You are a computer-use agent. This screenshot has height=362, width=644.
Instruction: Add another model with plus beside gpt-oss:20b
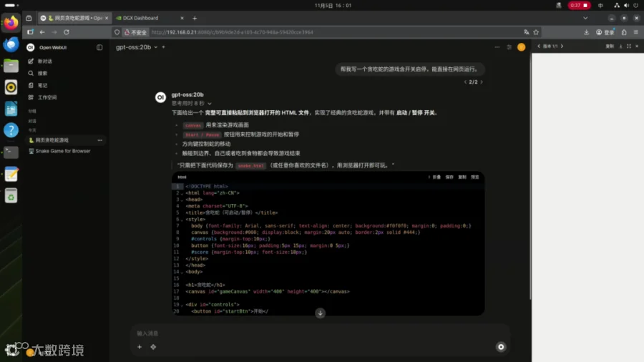tap(163, 47)
